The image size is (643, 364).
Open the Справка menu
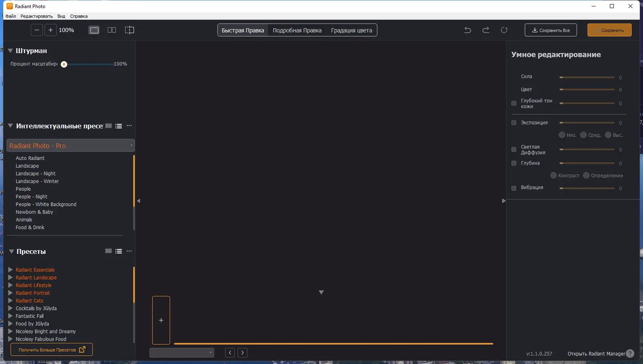pos(79,16)
